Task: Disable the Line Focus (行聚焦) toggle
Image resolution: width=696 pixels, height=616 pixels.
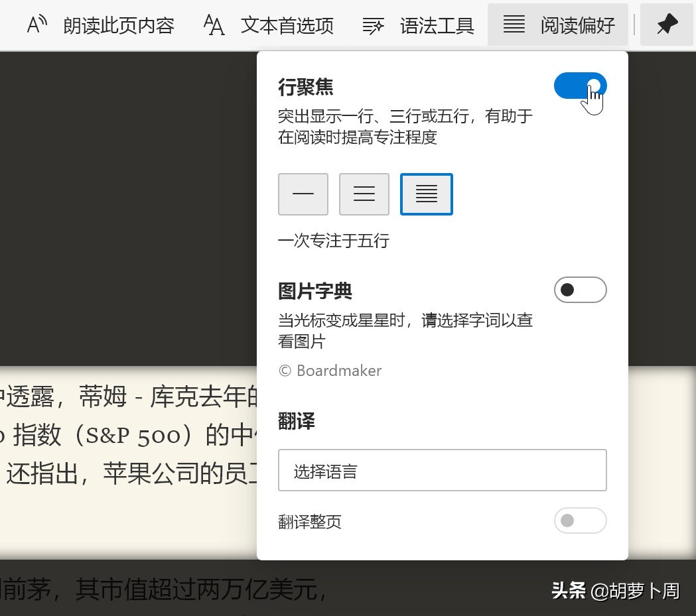Action: tap(580, 86)
